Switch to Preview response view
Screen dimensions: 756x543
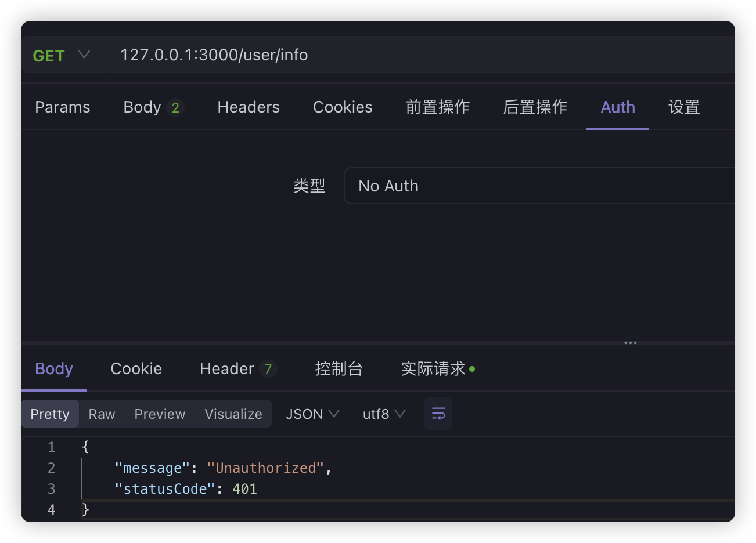(x=160, y=414)
